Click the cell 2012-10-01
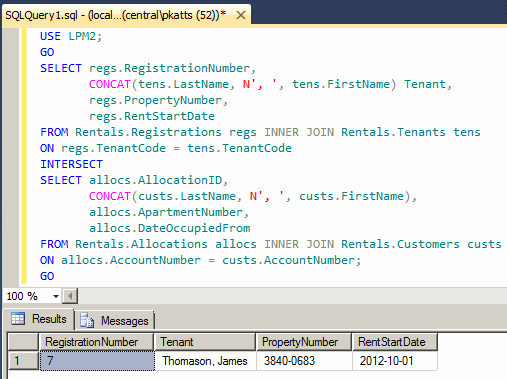The image size is (507, 379). click(395, 361)
